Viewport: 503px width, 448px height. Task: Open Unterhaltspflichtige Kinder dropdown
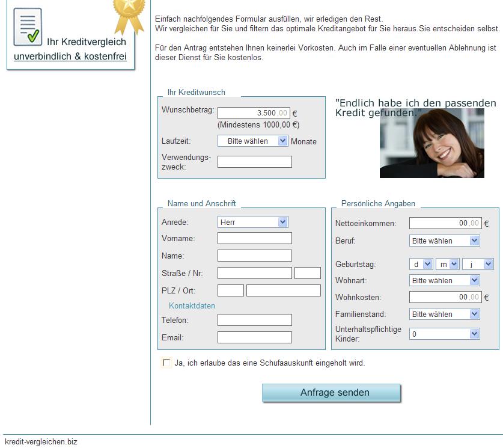444,334
